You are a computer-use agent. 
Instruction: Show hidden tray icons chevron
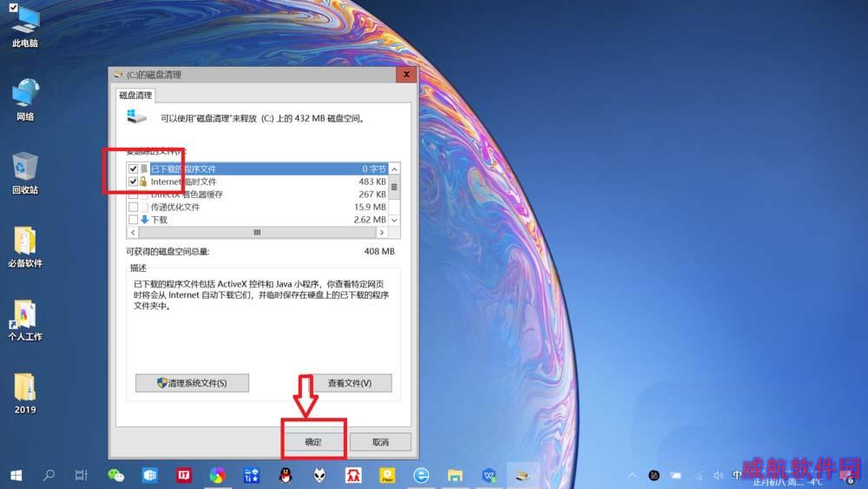tap(632, 475)
